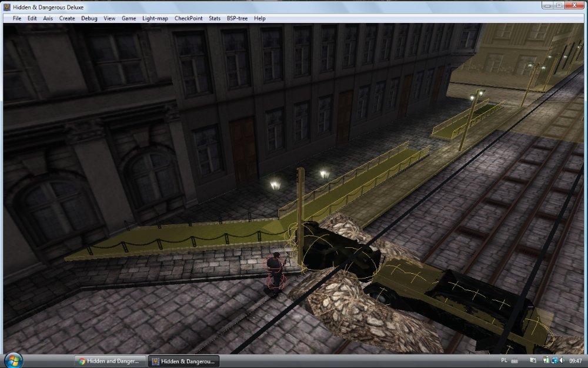Open the Windows Start orb
This screenshot has width=588, height=368.
tap(14, 360)
